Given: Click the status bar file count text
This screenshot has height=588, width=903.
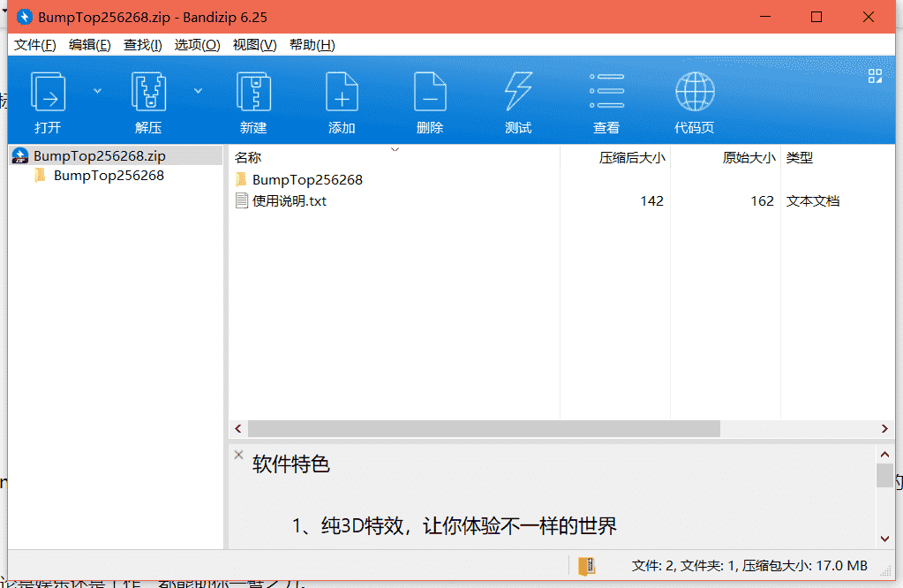Looking at the screenshot, I should coord(749,566).
